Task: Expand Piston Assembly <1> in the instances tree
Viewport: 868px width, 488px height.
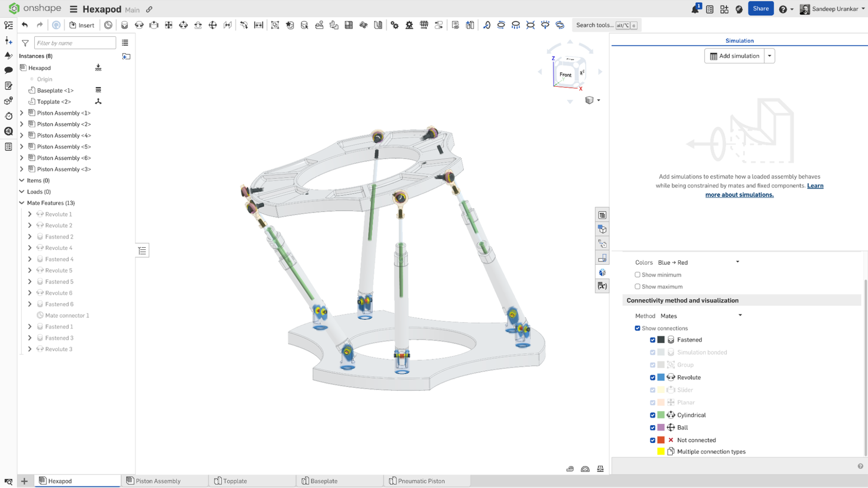Action: point(22,113)
